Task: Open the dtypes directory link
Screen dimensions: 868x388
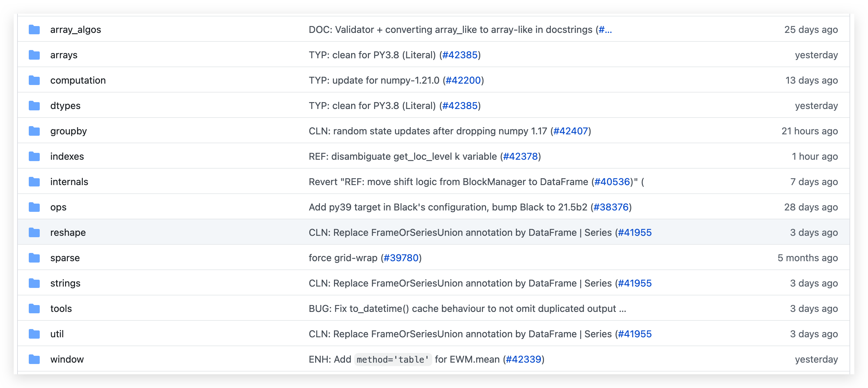Action: pyautogui.click(x=65, y=106)
